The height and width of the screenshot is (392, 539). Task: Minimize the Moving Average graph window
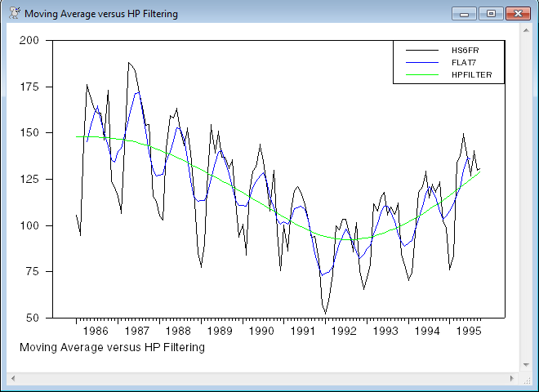[x=465, y=14]
